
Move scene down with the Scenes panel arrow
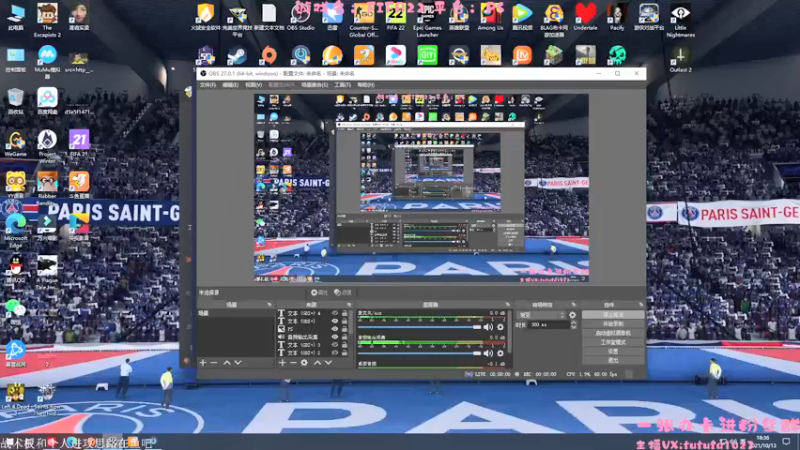pyautogui.click(x=238, y=363)
